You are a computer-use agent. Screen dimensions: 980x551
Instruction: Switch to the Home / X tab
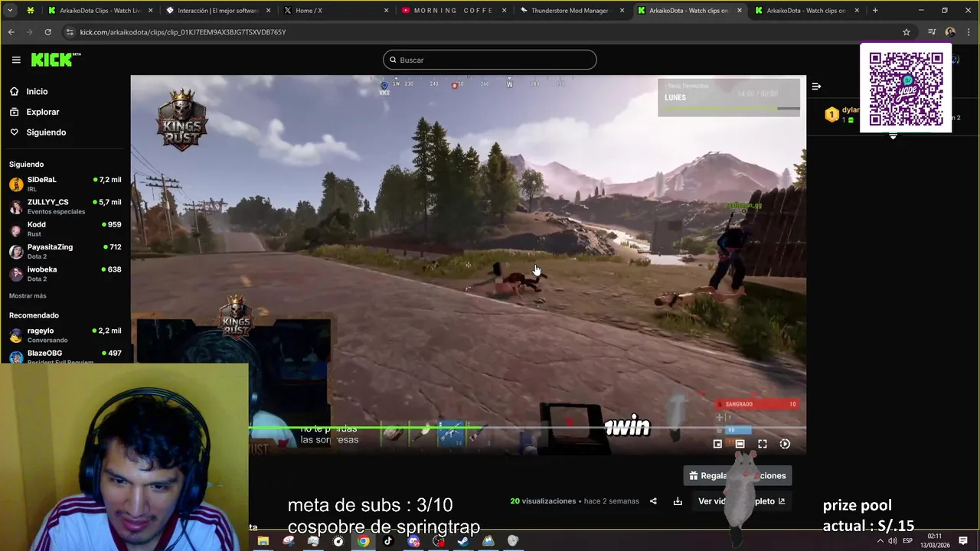click(335, 11)
